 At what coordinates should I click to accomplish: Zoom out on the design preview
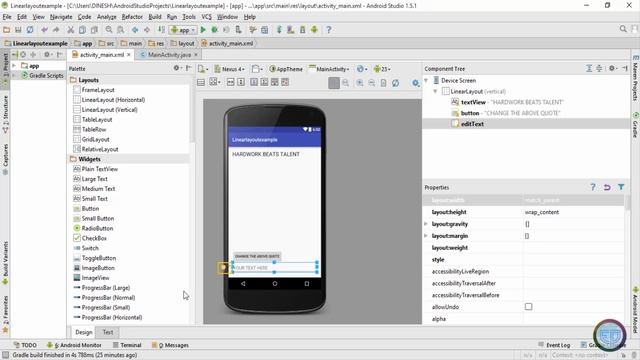click(371, 83)
